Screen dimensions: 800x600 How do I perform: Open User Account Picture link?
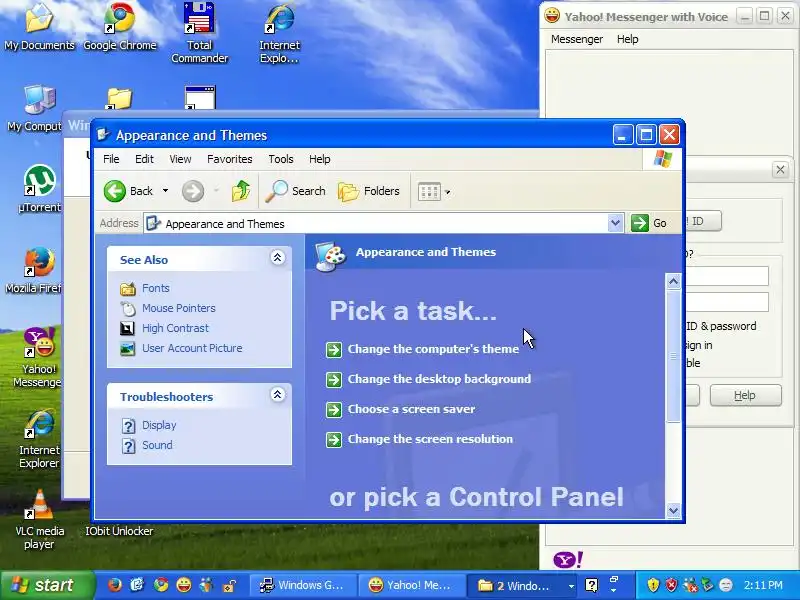pyautogui.click(x=192, y=348)
